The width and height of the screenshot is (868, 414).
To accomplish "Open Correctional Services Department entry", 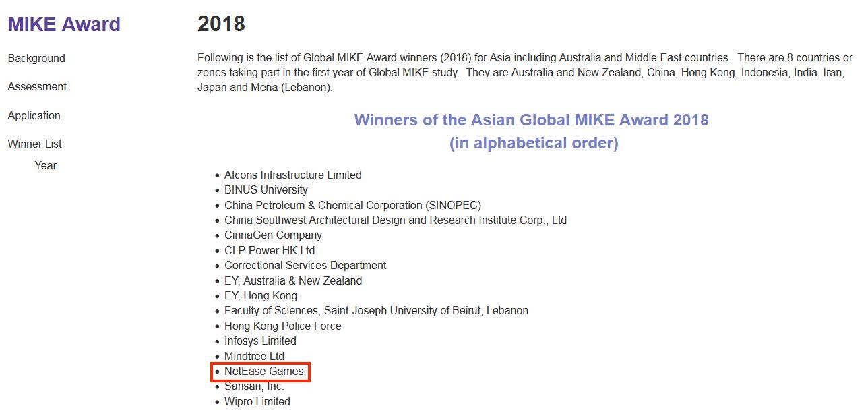I will (x=305, y=265).
